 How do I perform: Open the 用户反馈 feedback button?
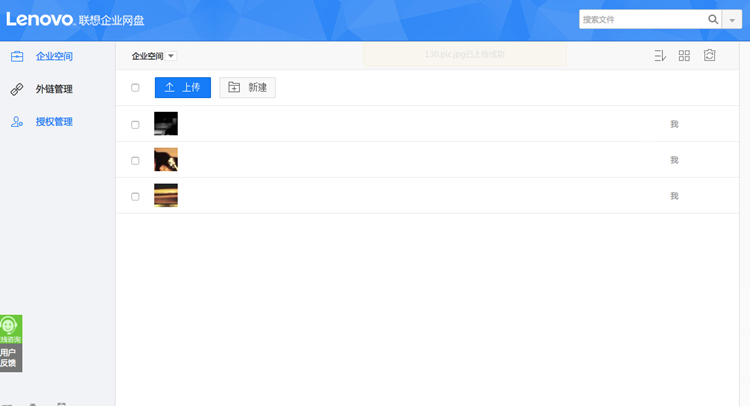coord(11,358)
